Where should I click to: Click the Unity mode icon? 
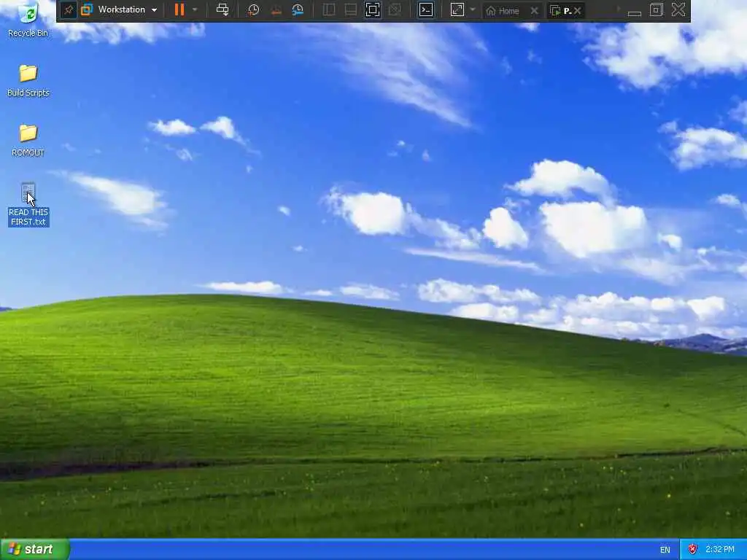click(x=395, y=10)
